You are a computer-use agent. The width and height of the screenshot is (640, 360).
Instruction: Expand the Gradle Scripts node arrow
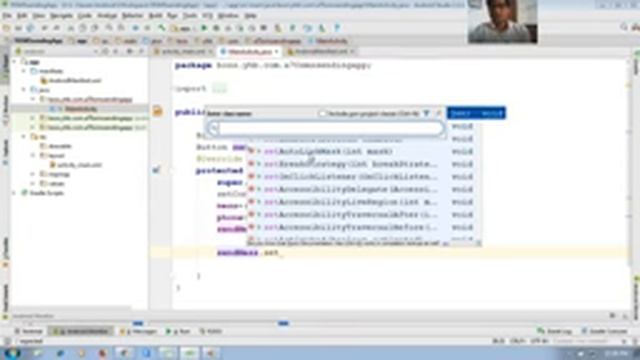15,193
